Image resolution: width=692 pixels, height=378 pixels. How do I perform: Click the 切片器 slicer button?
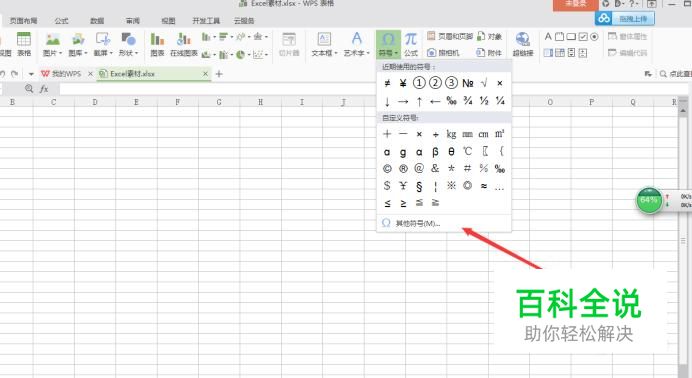tap(289, 44)
